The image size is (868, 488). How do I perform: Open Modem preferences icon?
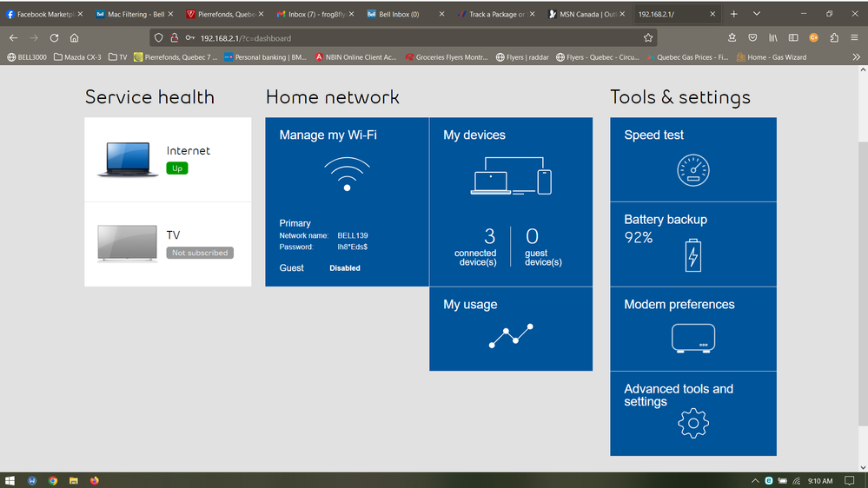point(692,338)
